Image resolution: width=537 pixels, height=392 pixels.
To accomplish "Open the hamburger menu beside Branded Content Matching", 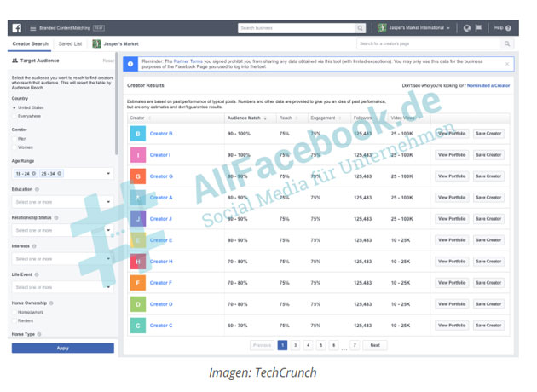I will tap(32, 27).
